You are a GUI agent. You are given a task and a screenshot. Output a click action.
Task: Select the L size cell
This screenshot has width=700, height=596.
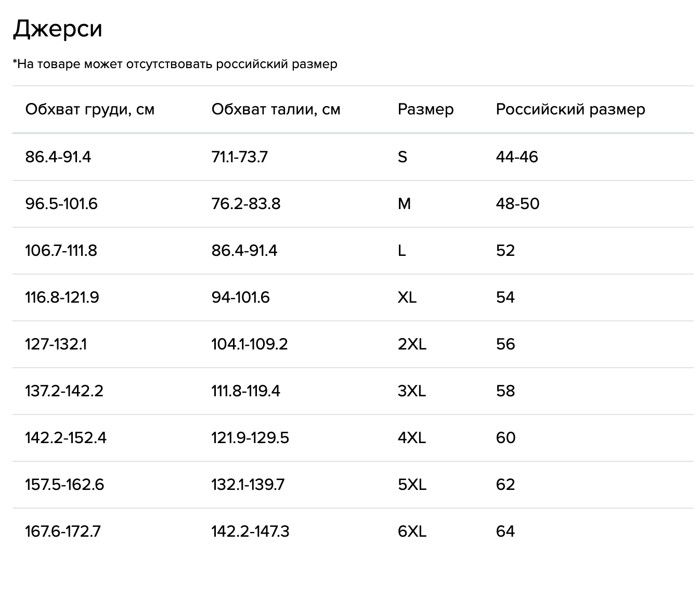pyautogui.click(x=401, y=250)
